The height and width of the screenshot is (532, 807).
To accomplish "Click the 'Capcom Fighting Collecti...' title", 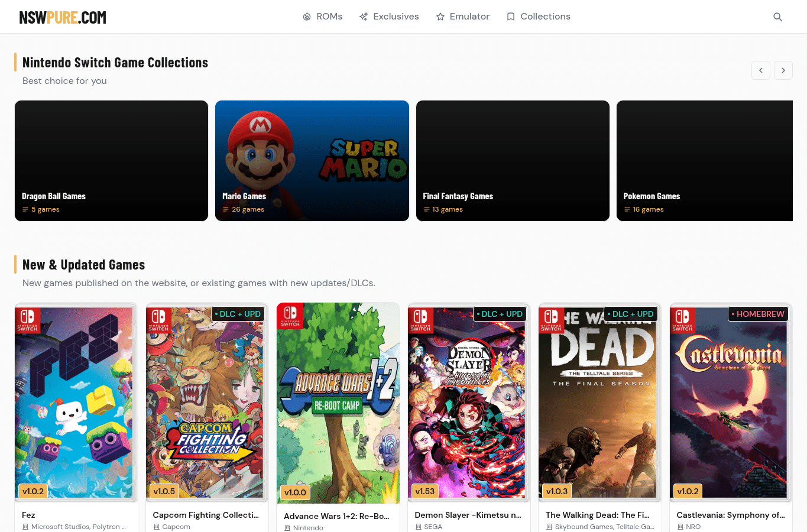I will 206,515.
